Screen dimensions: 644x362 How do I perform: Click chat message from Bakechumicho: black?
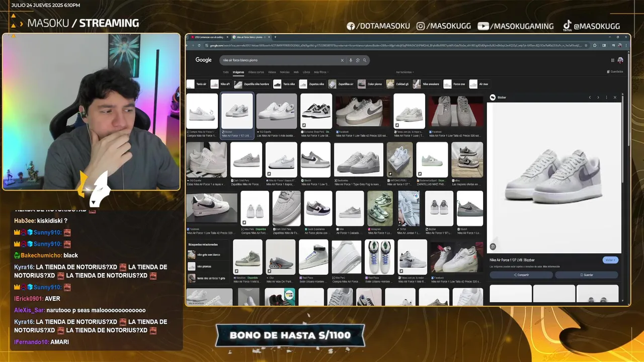pos(46,255)
